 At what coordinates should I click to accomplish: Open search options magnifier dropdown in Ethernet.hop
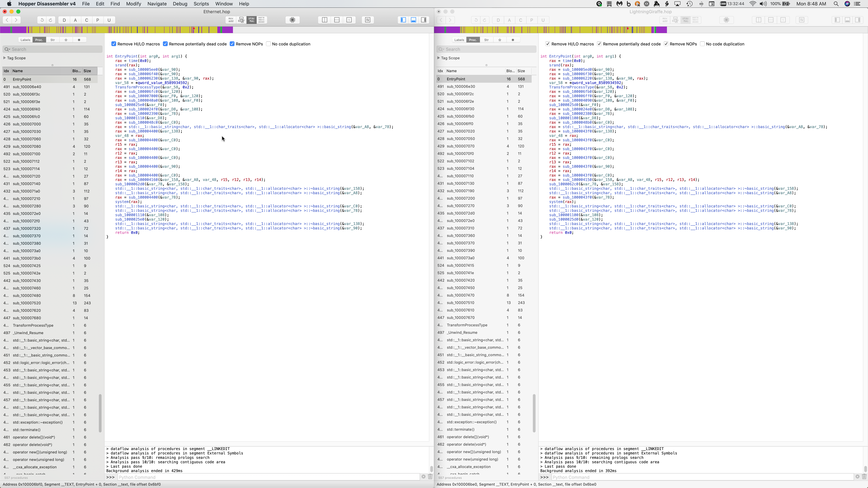(7, 49)
